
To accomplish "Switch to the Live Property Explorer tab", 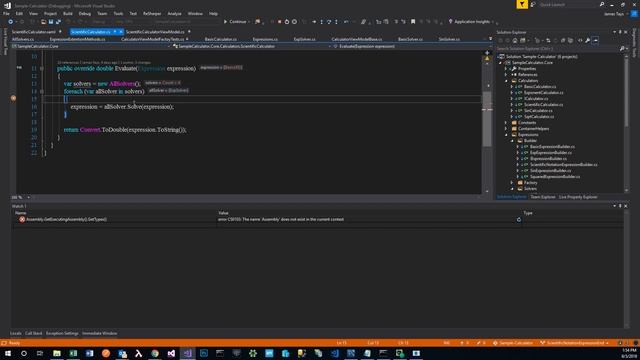I will tap(578, 197).
